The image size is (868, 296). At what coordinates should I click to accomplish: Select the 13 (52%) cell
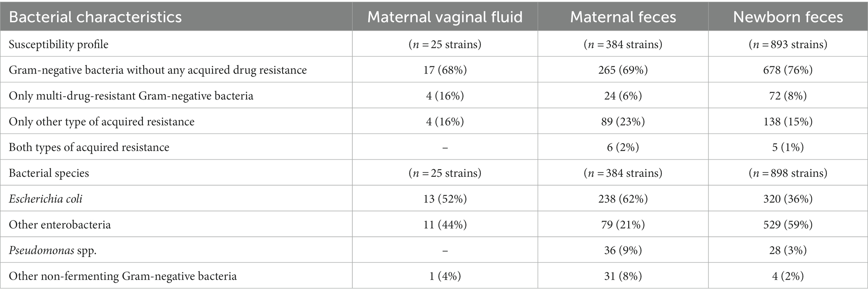[x=445, y=199]
